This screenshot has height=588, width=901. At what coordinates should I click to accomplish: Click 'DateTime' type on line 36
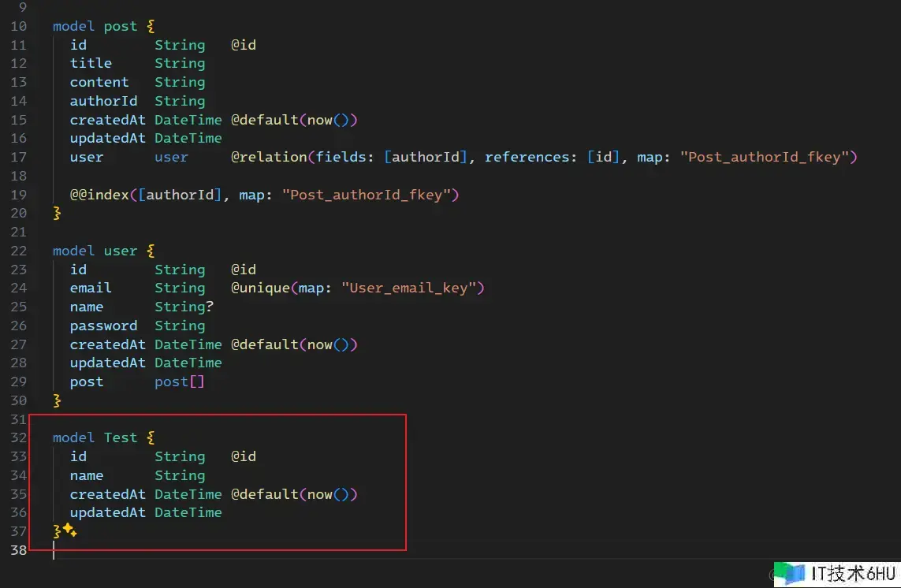click(188, 512)
